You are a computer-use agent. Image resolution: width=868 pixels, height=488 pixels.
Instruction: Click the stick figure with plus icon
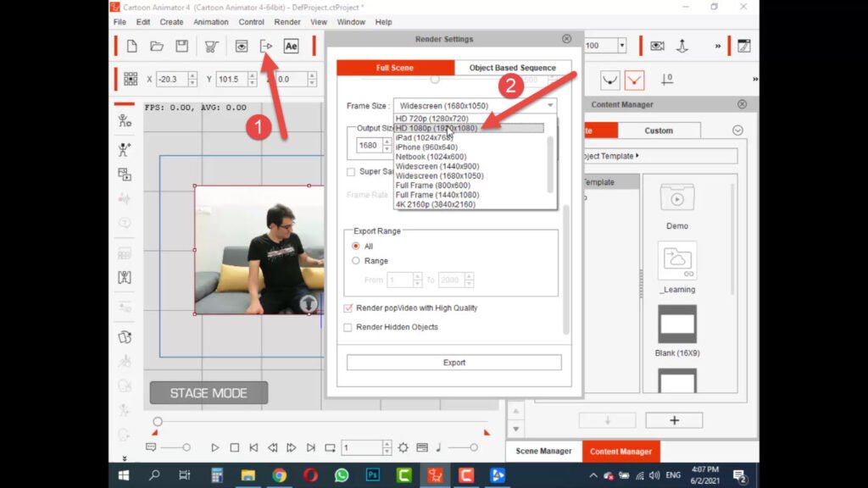[x=125, y=149]
